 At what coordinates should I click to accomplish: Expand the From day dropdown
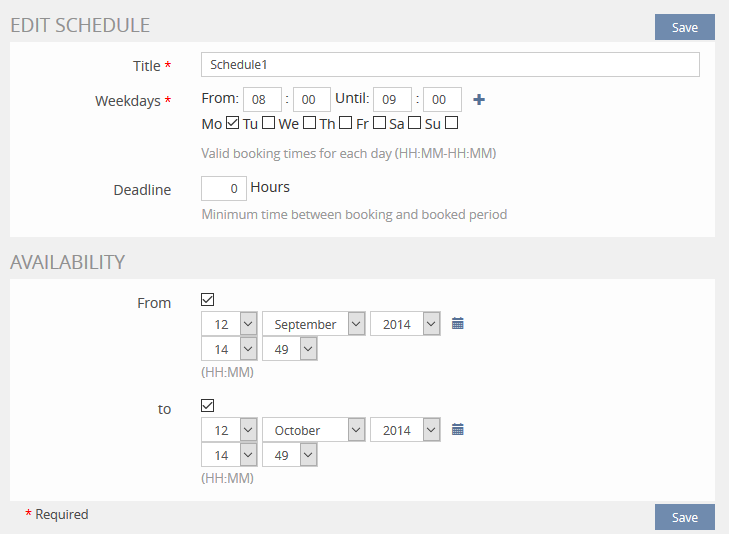[229, 324]
